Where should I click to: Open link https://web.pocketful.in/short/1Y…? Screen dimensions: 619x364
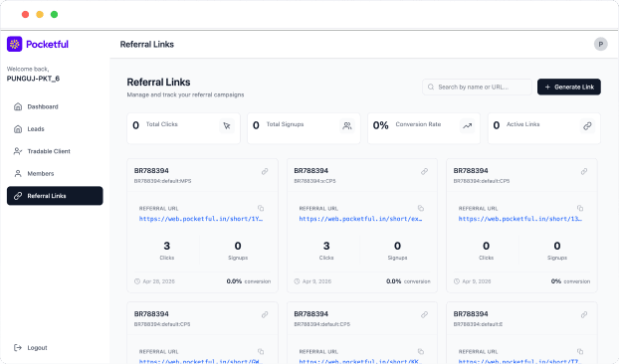click(201, 219)
